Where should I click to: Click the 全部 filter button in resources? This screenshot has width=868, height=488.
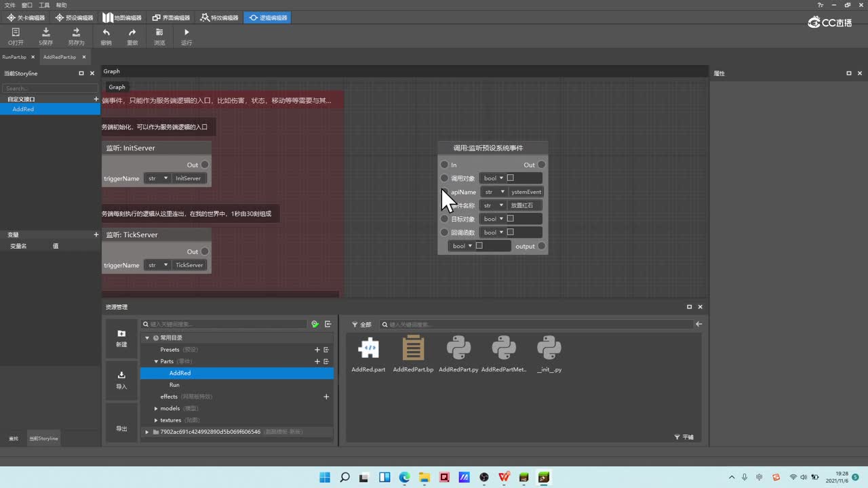[x=361, y=325]
